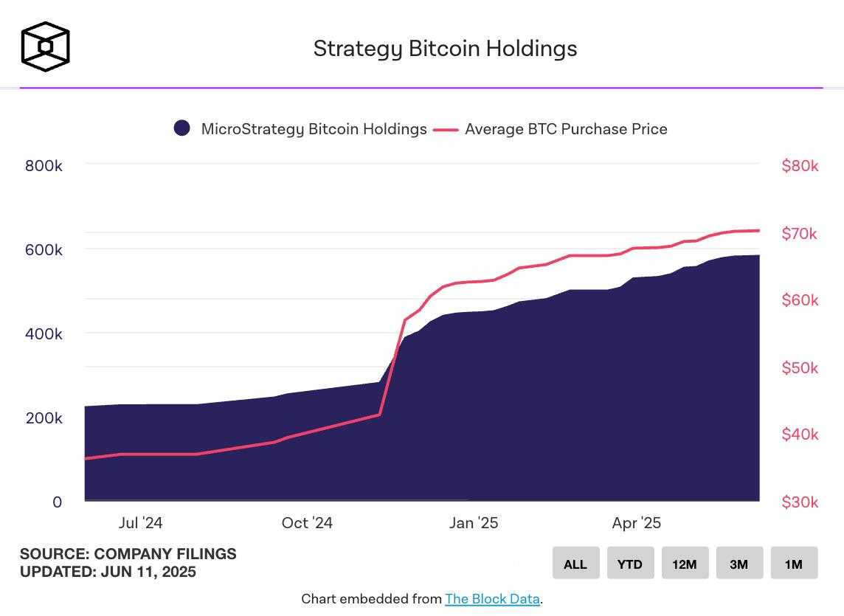844x616 pixels.
Task: Toggle MicroStrategy Bitcoin Holdings legend dot
Action: pos(182,128)
